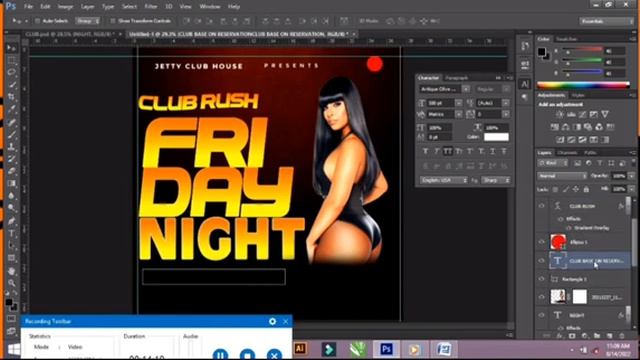Click the create new group folder icon

coord(597,336)
